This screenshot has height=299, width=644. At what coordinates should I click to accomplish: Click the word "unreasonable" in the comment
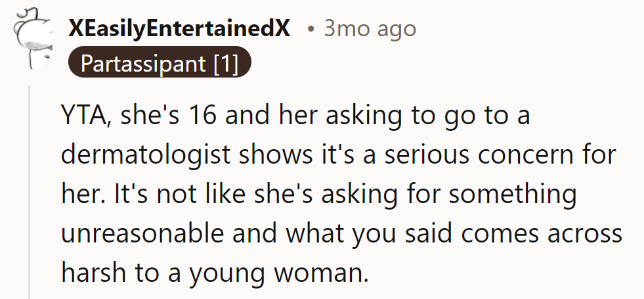click(134, 234)
